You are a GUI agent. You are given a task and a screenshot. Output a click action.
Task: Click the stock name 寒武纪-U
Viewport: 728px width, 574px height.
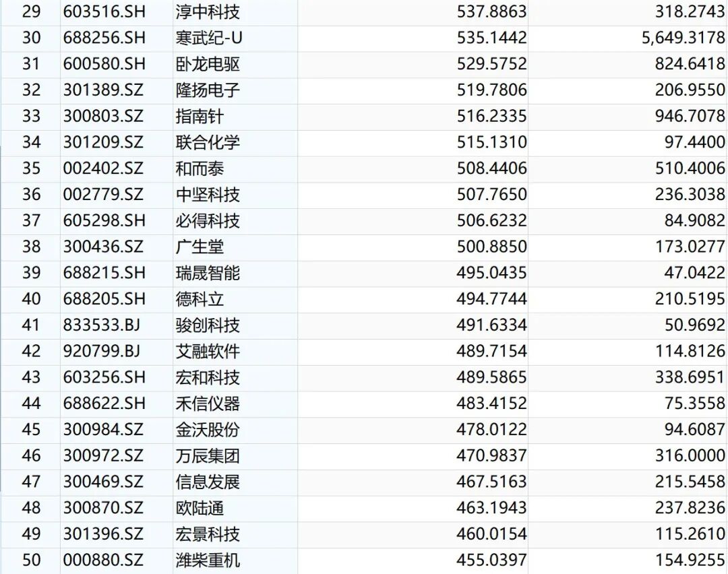point(209,38)
